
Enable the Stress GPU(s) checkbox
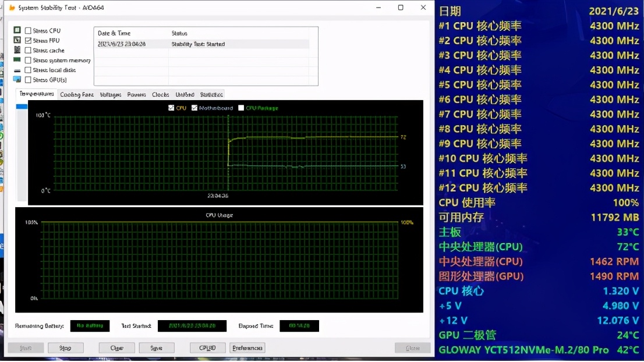pos(28,80)
